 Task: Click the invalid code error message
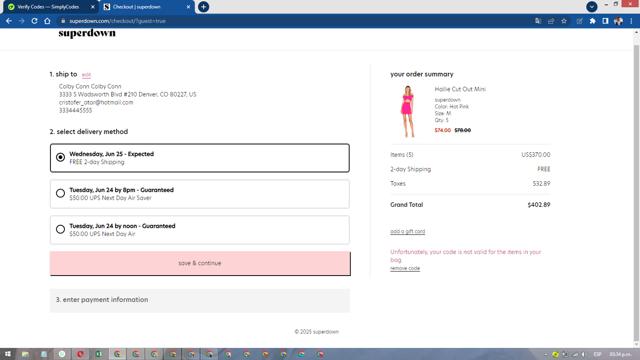point(466,256)
